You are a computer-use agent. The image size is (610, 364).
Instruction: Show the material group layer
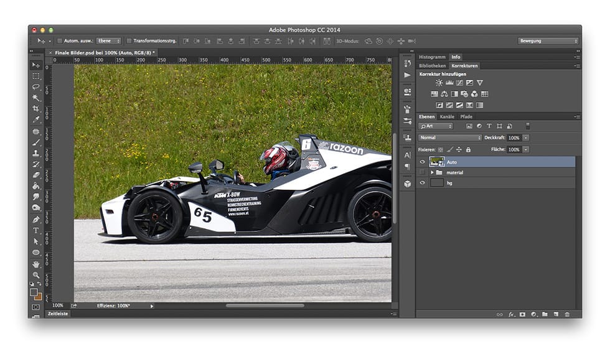click(x=422, y=172)
